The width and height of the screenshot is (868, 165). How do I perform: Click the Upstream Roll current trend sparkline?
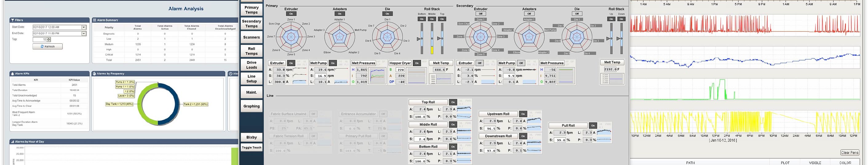tap(534, 121)
